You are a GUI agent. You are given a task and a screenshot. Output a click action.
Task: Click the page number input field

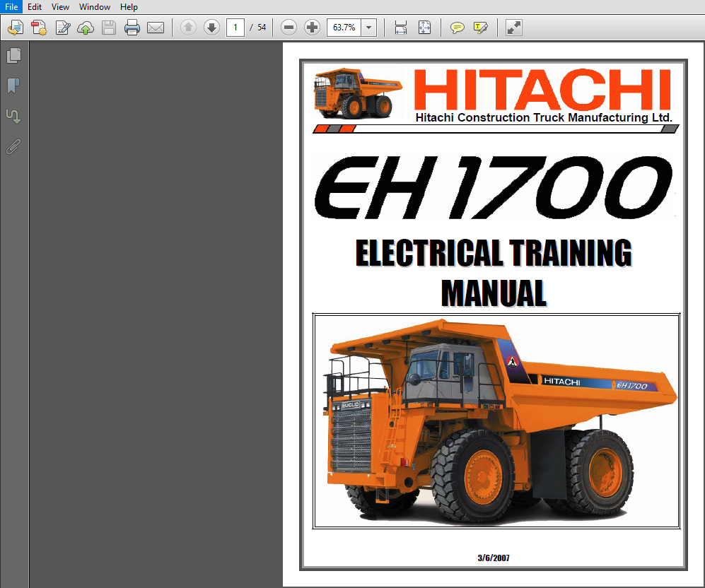click(x=235, y=28)
